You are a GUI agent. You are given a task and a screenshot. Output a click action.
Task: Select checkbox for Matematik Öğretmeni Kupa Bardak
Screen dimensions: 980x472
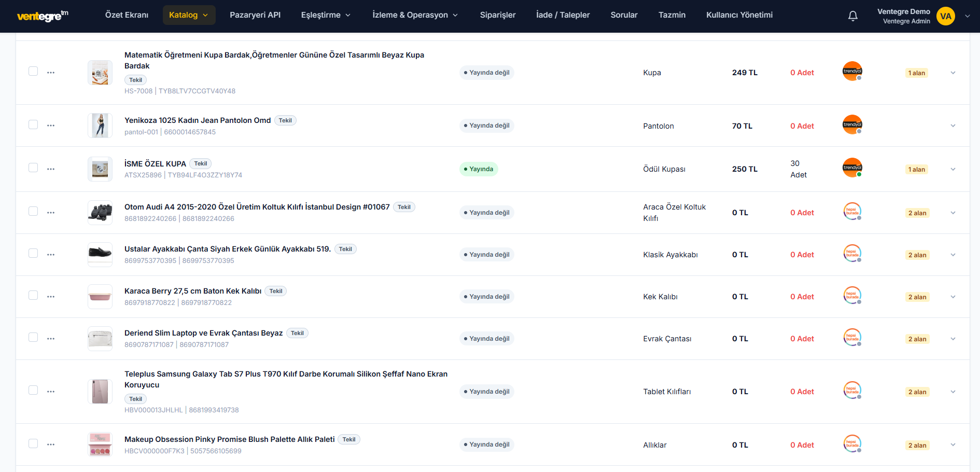point(33,71)
